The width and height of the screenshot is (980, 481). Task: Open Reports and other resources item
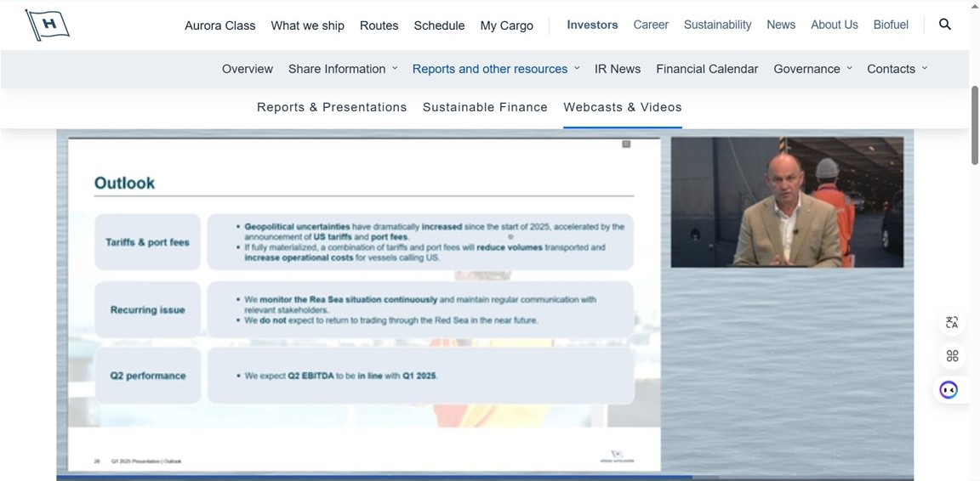[x=490, y=69]
